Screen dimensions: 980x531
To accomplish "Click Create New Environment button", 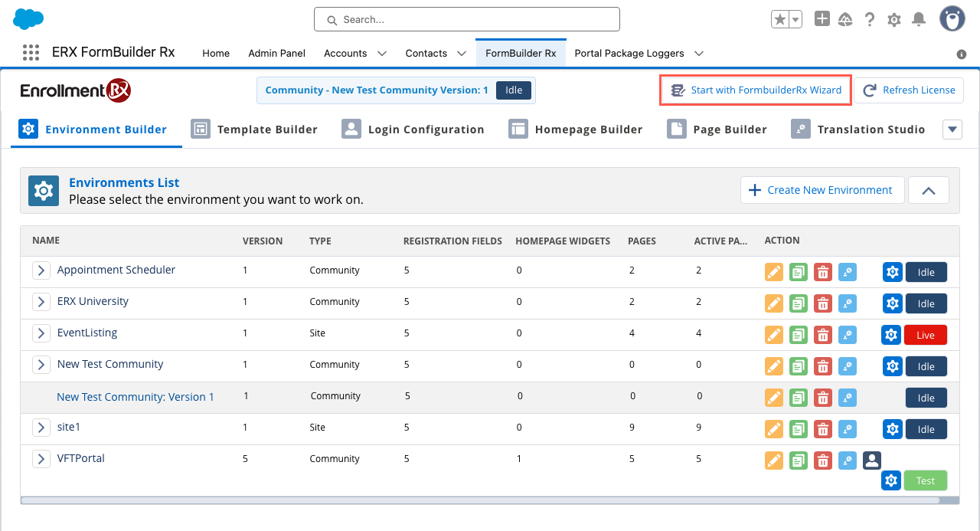I will pyautogui.click(x=822, y=190).
